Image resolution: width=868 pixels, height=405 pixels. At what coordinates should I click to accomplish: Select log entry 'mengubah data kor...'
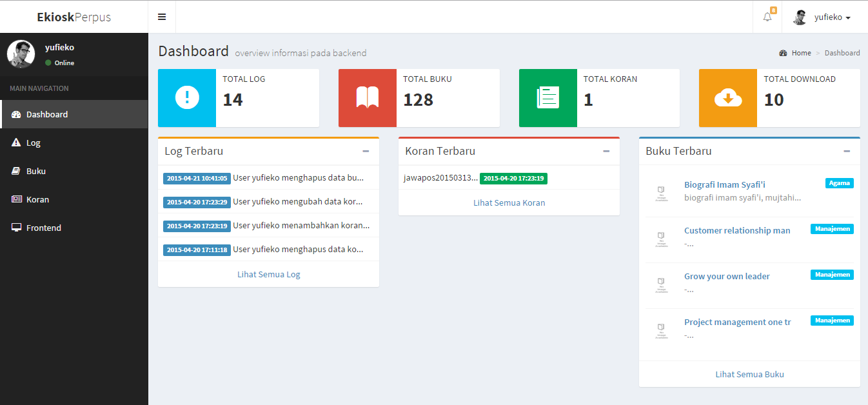click(299, 201)
